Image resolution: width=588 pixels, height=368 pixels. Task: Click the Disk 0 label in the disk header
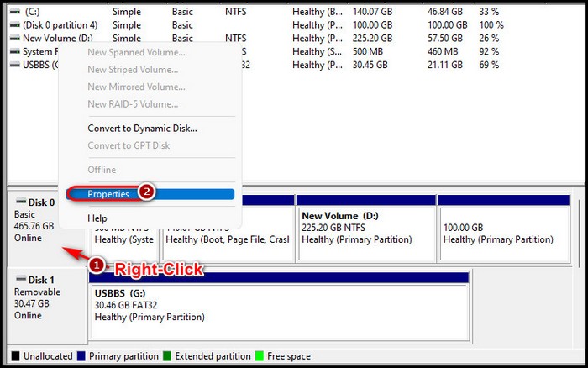(41, 202)
